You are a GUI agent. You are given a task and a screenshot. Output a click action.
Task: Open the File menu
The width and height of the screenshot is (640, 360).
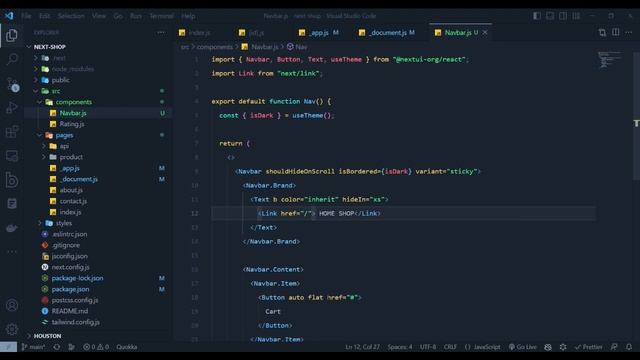pos(26,16)
